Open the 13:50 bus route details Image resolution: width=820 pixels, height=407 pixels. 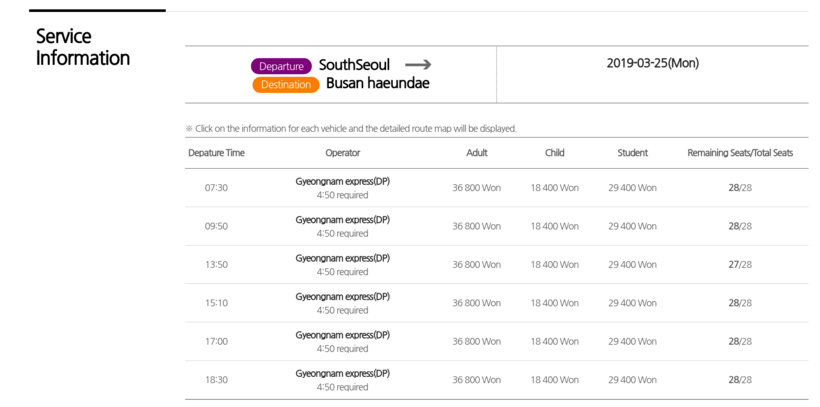[x=216, y=265]
